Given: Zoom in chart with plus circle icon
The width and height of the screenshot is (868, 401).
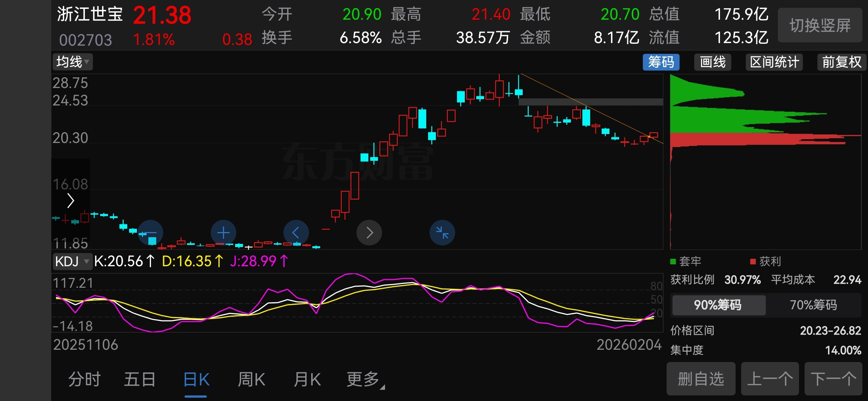Looking at the screenshot, I should tap(223, 233).
